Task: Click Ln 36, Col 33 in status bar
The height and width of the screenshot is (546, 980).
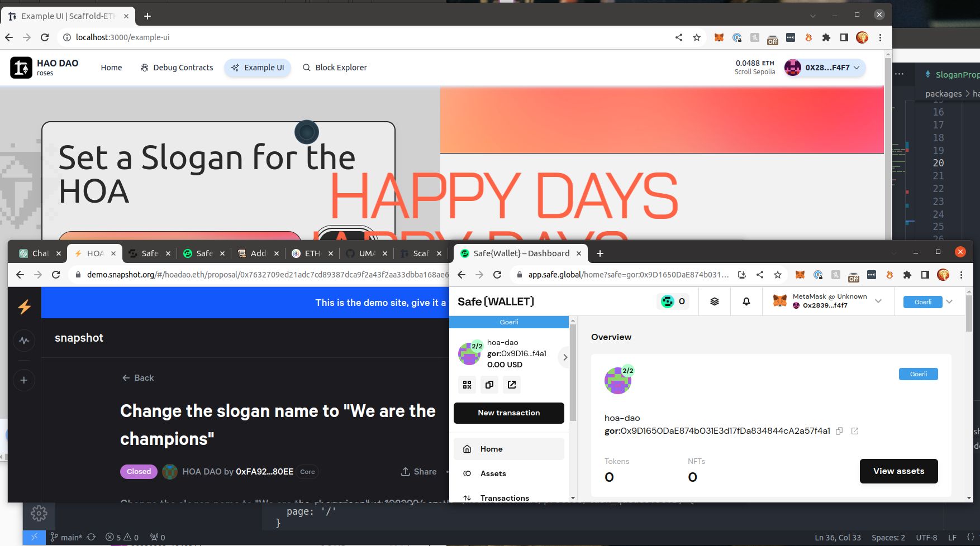Action: [x=838, y=538]
